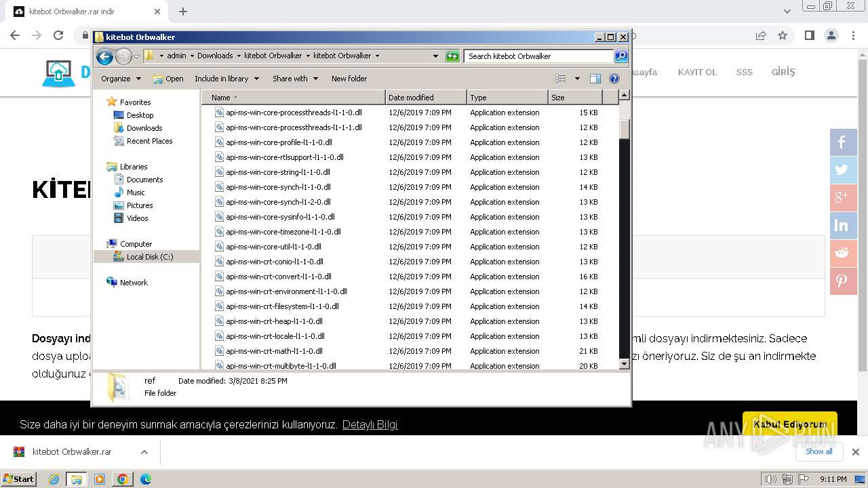This screenshot has width=868, height=488.
Task: Select Favorites in the navigation pane
Action: point(135,102)
